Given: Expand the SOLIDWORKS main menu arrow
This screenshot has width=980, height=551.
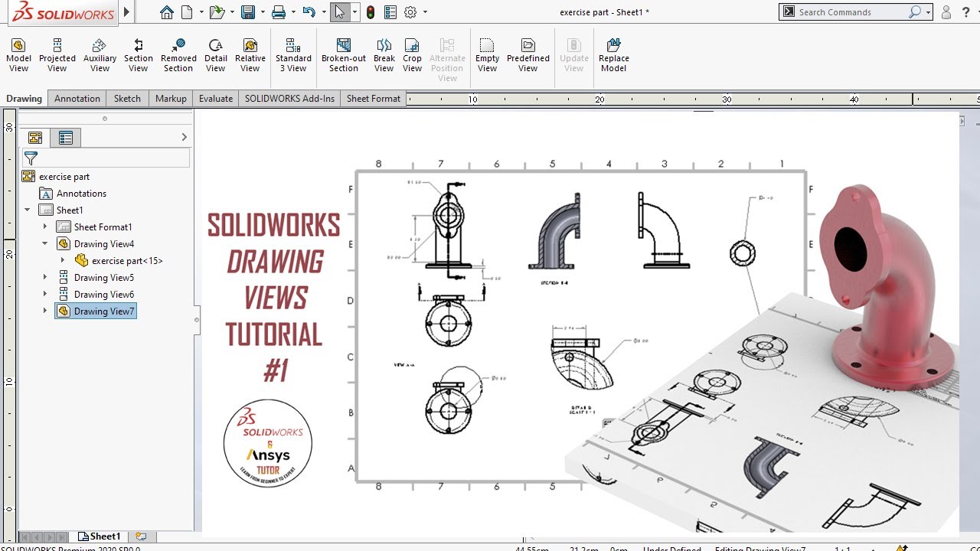Looking at the screenshot, I should 127,12.
